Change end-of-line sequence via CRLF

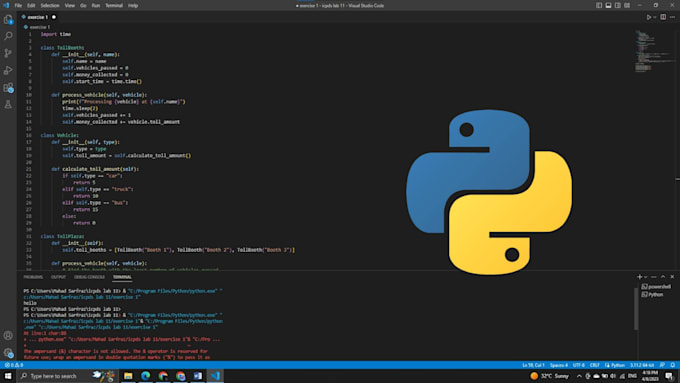[x=595, y=365]
